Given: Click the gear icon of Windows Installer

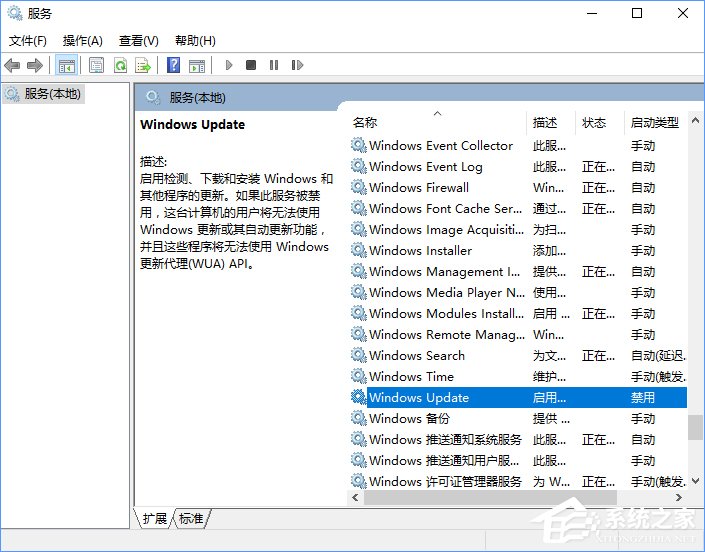Looking at the screenshot, I should point(358,250).
